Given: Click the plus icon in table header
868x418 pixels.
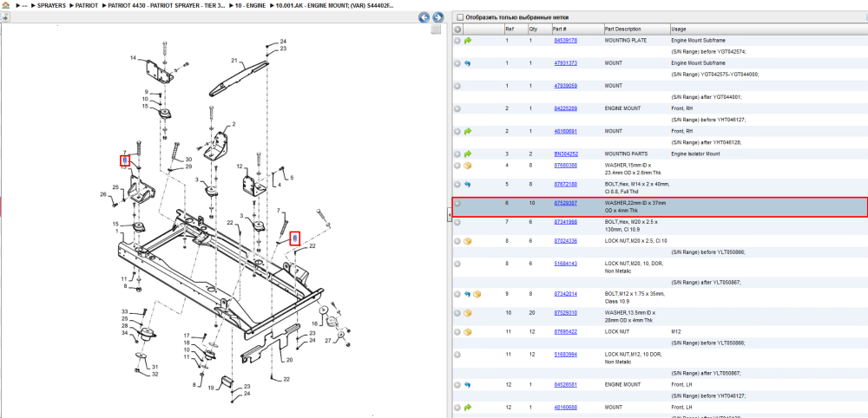Looking at the screenshot, I should click(x=457, y=29).
